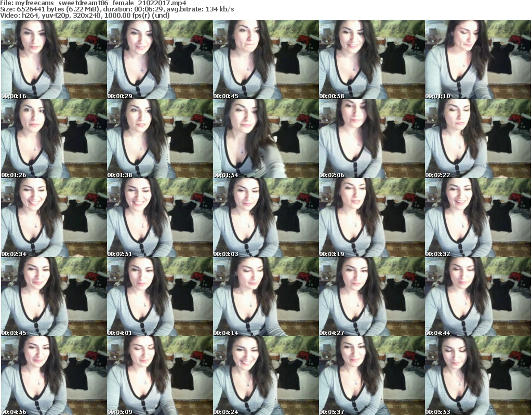Choose the video frame at 00:05:53

[x=478, y=376]
